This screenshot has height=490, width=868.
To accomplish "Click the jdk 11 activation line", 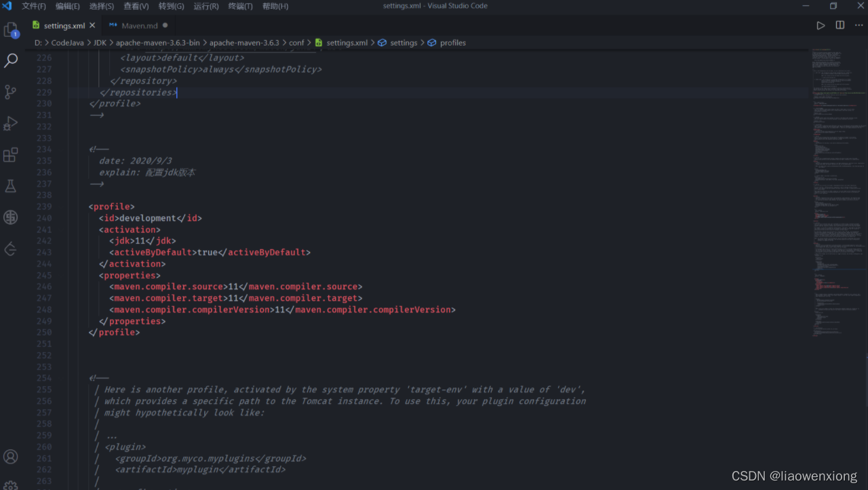I will (x=142, y=241).
